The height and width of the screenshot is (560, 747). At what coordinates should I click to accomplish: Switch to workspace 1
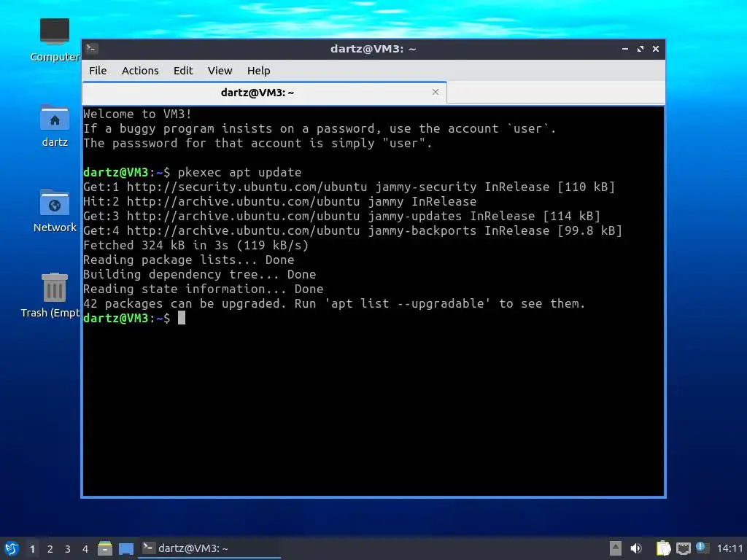[x=32, y=549]
